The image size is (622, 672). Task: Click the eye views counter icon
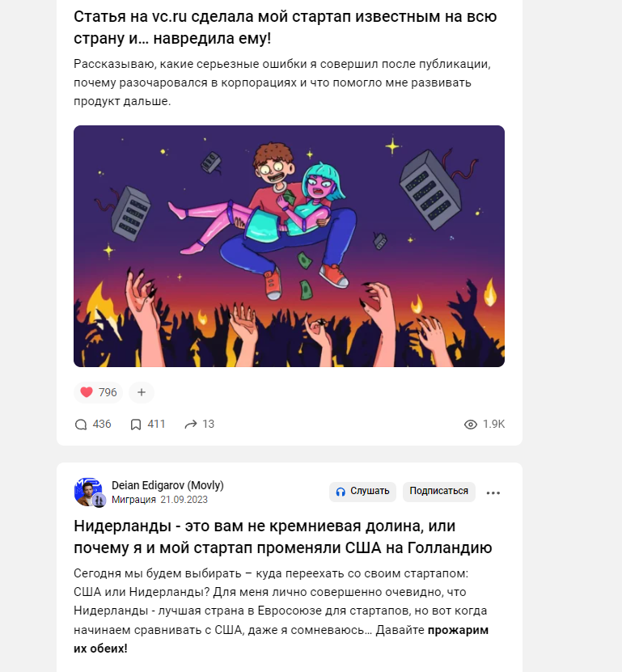[470, 425]
